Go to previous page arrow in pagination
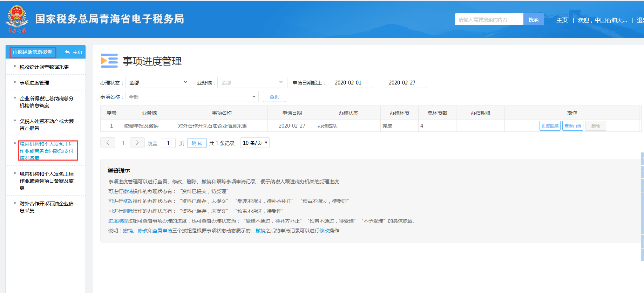The height and width of the screenshot is (293, 644). pos(108,143)
